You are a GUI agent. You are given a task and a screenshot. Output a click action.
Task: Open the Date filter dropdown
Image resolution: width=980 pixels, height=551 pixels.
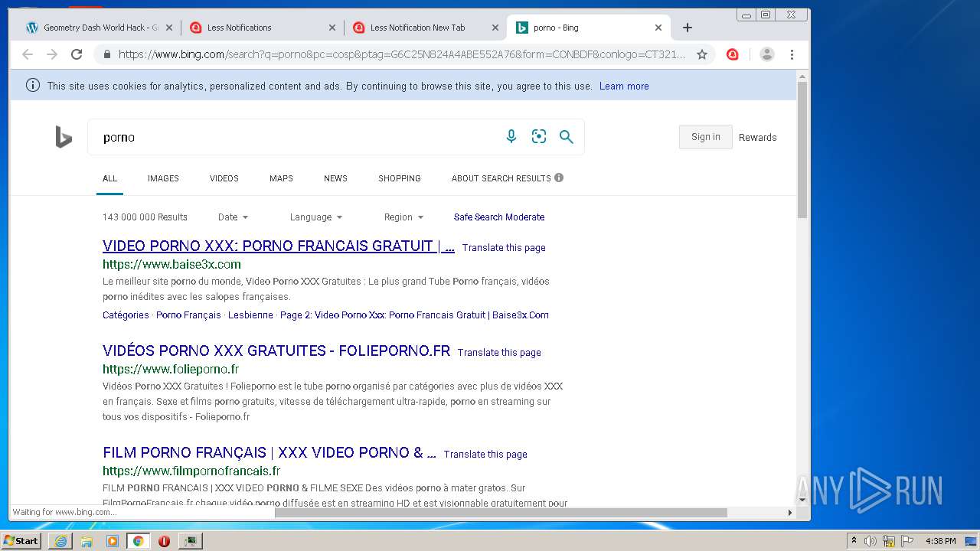tap(233, 217)
